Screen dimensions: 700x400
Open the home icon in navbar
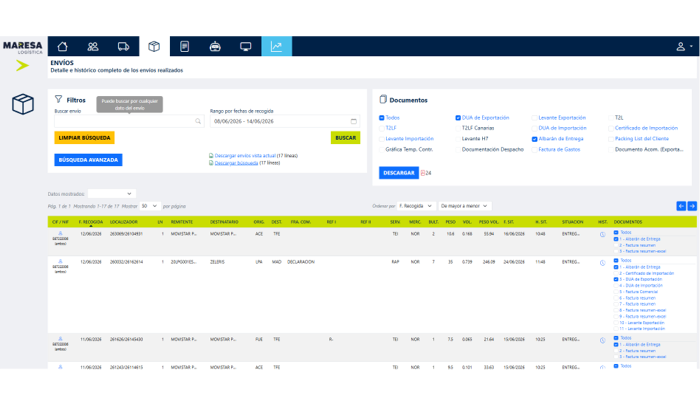pos(62,46)
